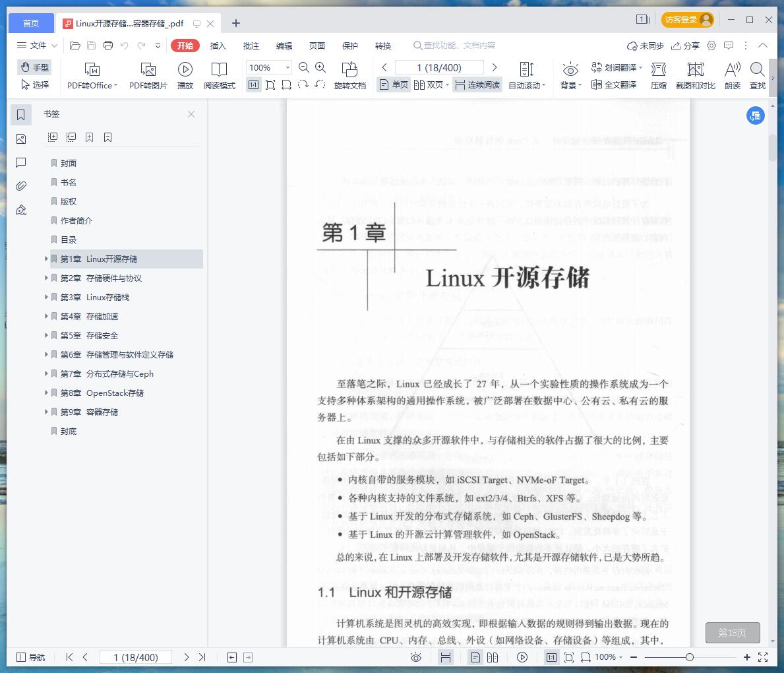Click the 第18页 page indicator button

(x=733, y=633)
